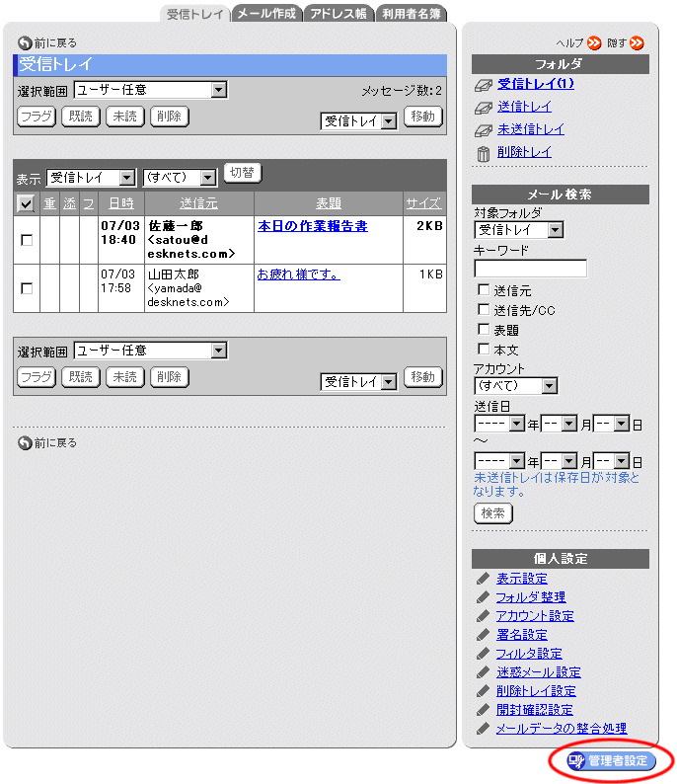Click the top 前に戻る back arrow icon

24,43
